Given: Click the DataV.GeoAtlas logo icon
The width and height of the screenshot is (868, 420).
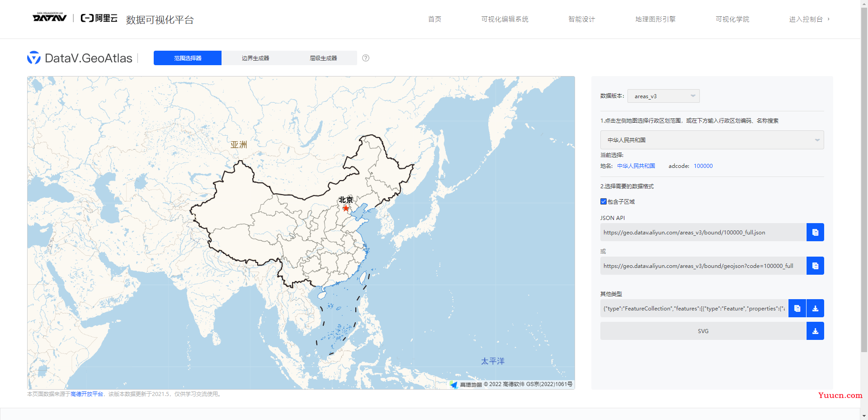Looking at the screenshot, I should [34, 58].
